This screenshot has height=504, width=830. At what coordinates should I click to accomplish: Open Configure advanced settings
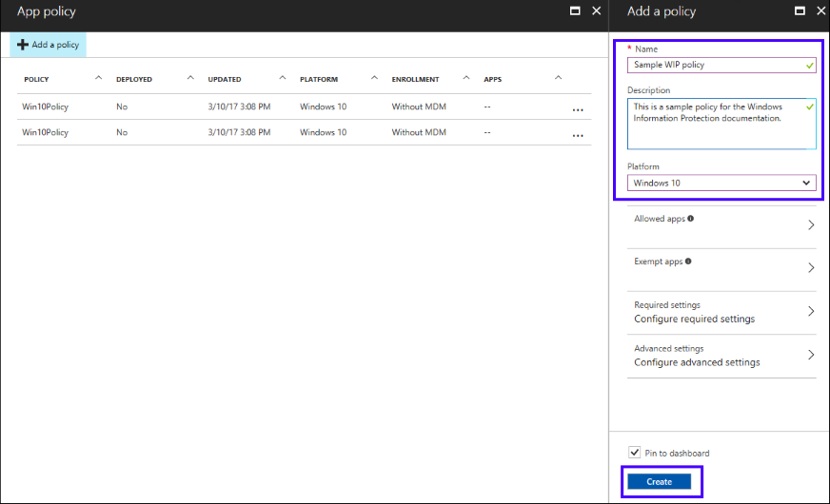(x=721, y=355)
